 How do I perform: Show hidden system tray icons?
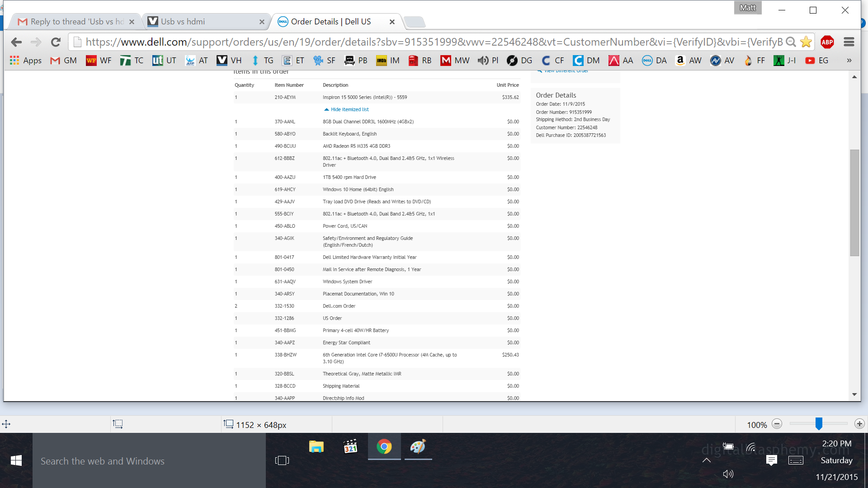[x=707, y=460]
